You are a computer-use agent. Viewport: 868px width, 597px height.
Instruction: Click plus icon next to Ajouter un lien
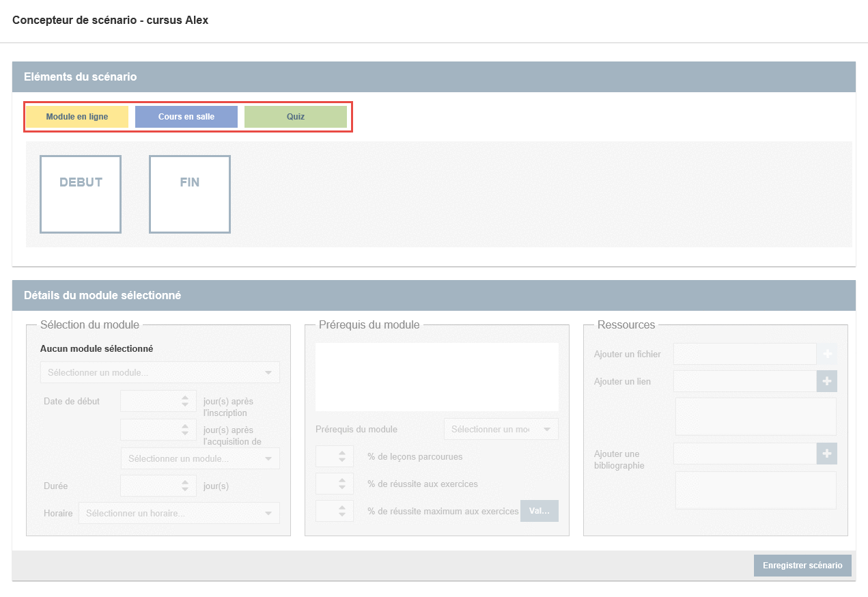(x=827, y=381)
